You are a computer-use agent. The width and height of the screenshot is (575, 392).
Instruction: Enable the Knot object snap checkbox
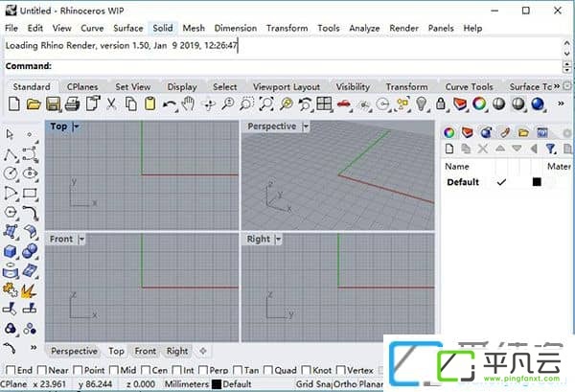click(307, 370)
